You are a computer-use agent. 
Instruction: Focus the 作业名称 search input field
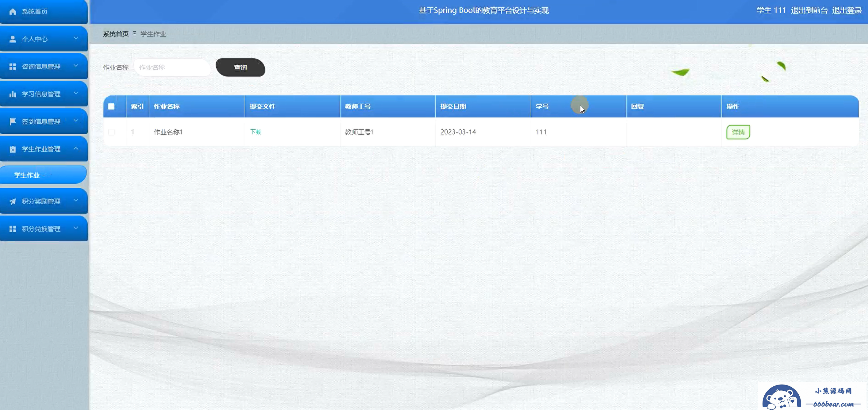point(172,67)
